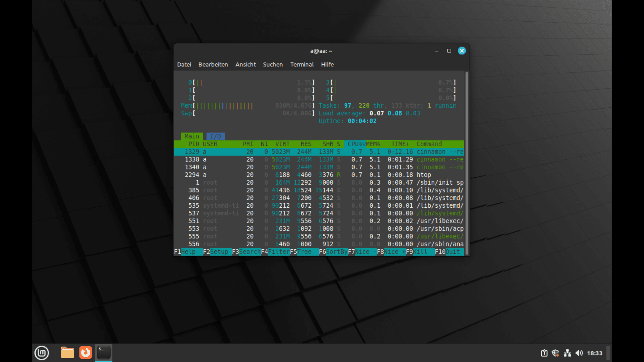The height and width of the screenshot is (362, 644).
Task: Open the security shield tray icon
Action: point(555,353)
